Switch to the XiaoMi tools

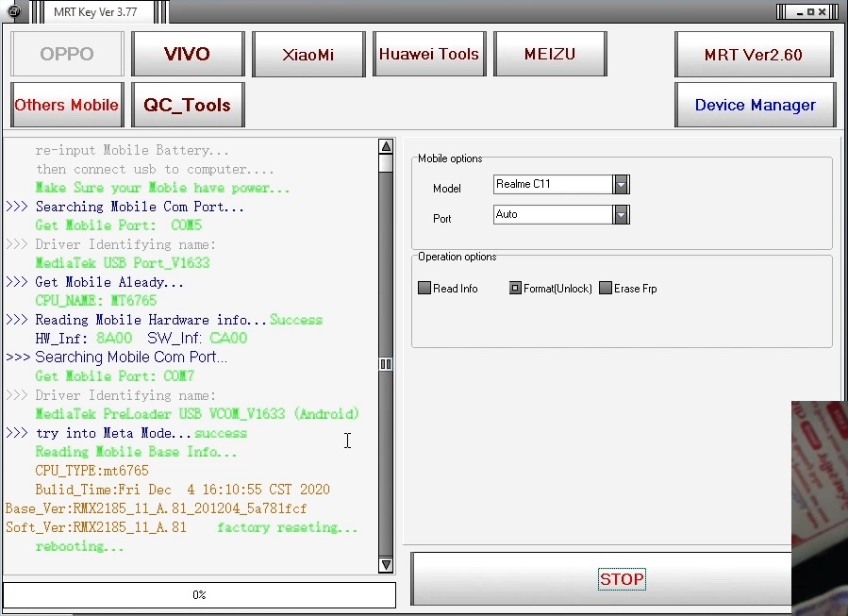tap(308, 54)
